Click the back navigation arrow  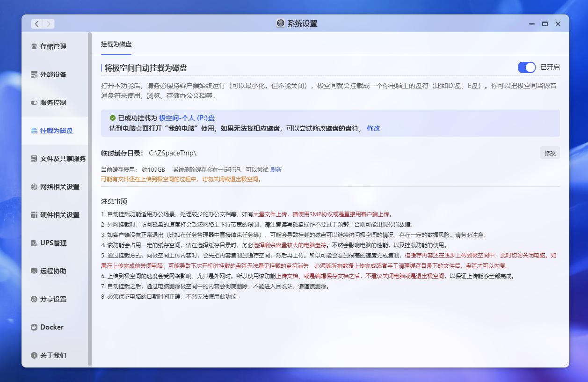(x=36, y=23)
